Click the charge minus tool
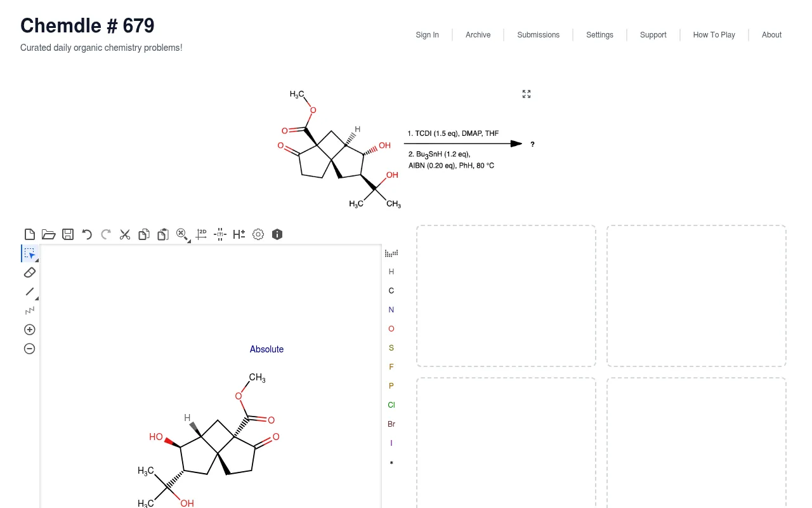The image size is (812, 508). point(30,349)
